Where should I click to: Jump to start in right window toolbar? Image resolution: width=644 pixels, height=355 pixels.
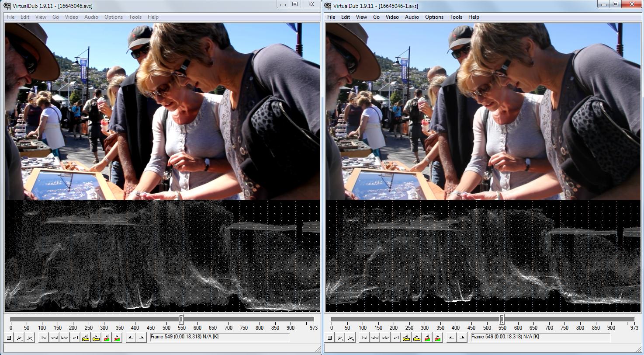coord(364,338)
